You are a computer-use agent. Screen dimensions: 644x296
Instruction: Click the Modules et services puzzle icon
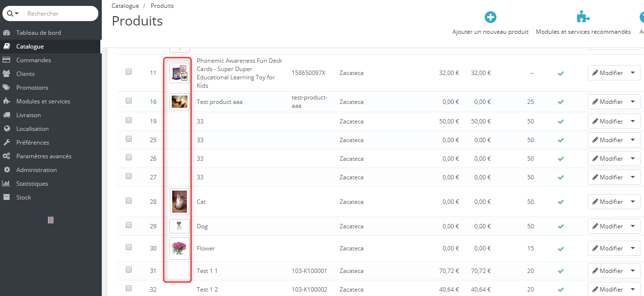(6, 101)
